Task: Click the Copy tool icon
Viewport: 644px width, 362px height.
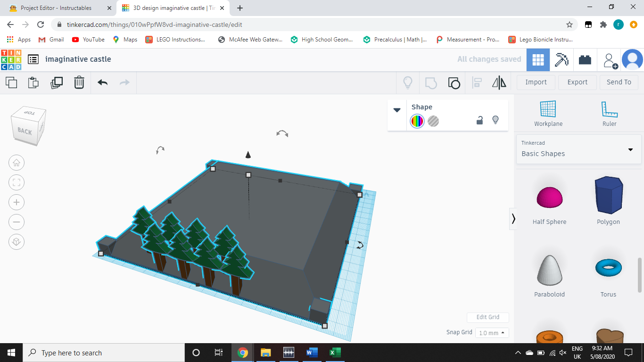Action: 11,82
